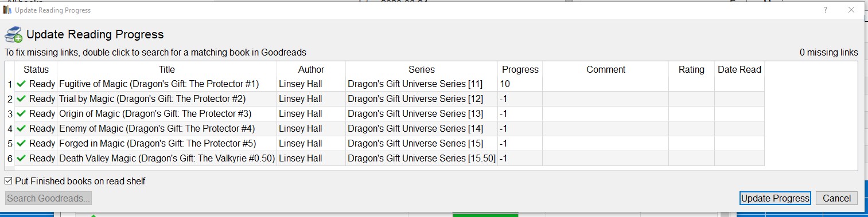Click Date Read cell for Origin of Magic
The width and height of the screenshot is (868, 217).
point(739,114)
